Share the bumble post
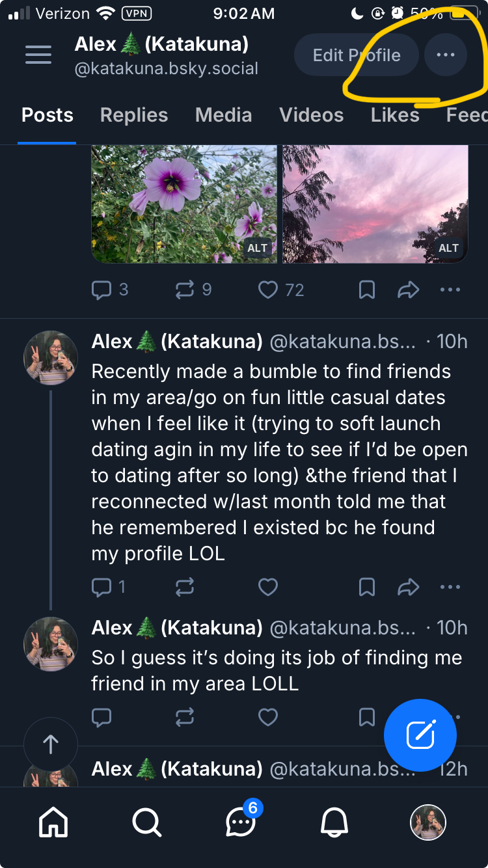 408,588
